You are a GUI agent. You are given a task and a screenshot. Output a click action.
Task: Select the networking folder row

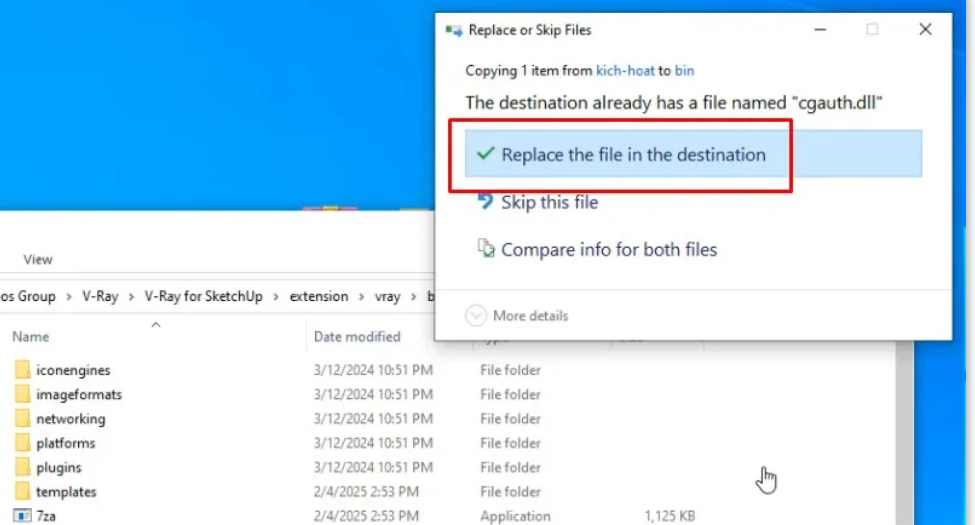point(70,419)
